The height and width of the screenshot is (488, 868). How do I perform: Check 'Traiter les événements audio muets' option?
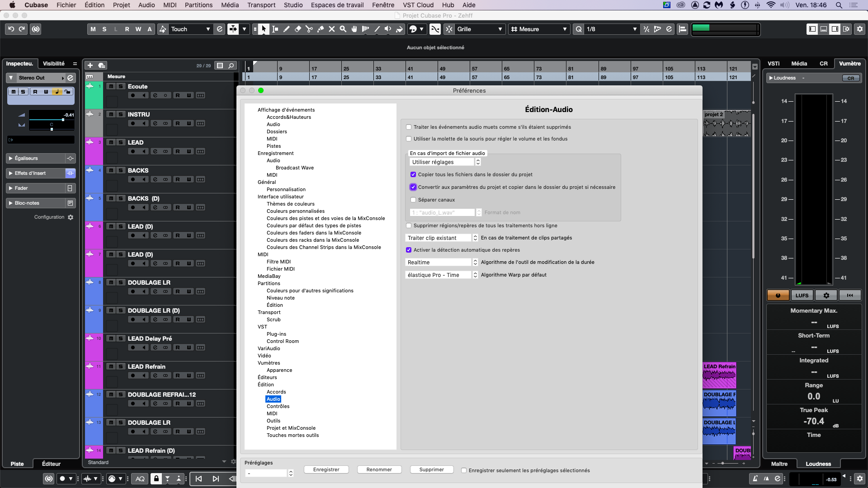click(409, 127)
